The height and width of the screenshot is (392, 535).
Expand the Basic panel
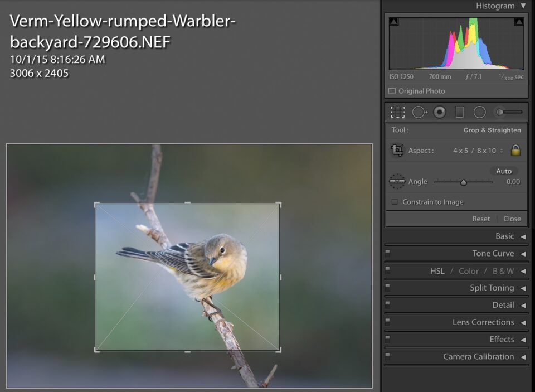coord(523,236)
